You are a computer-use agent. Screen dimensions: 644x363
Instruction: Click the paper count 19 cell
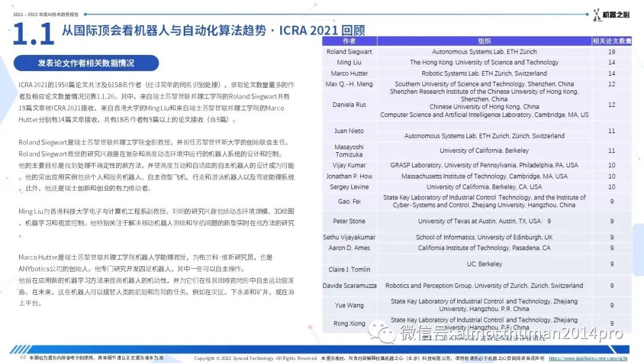(x=612, y=52)
